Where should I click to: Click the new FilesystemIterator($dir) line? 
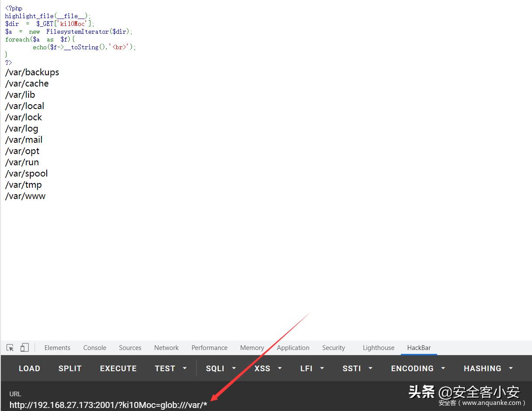[x=69, y=32]
